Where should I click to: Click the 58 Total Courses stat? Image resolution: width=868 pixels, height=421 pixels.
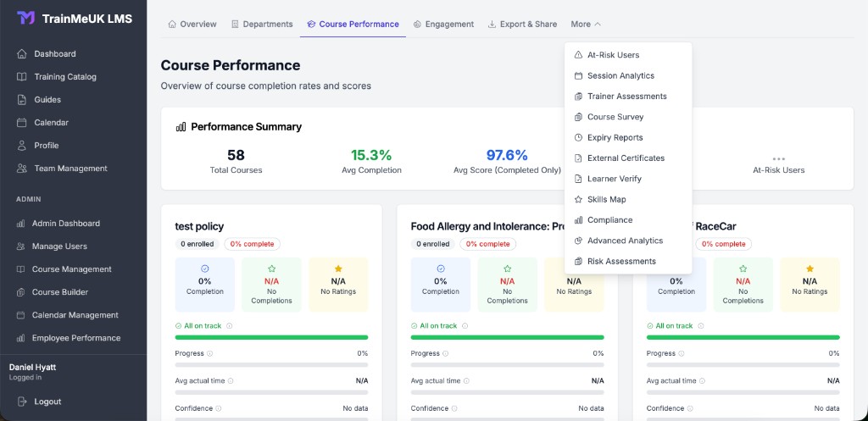click(236, 161)
